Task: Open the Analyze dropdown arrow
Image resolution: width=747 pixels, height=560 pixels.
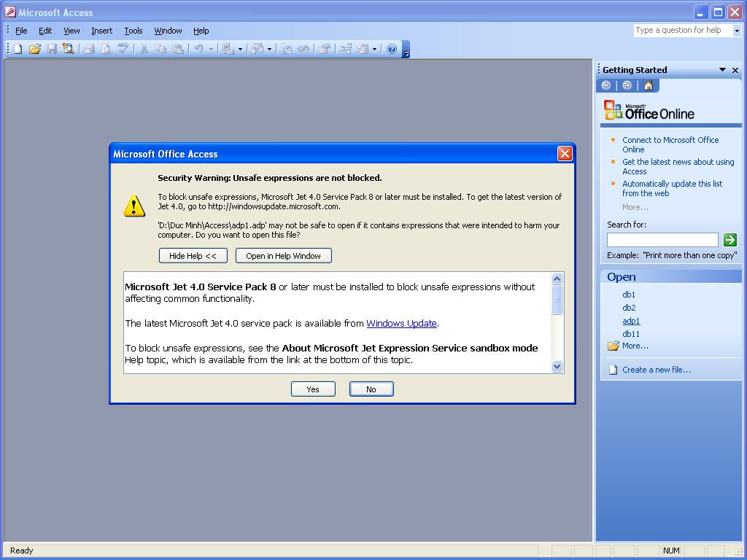Action: [x=270, y=49]
